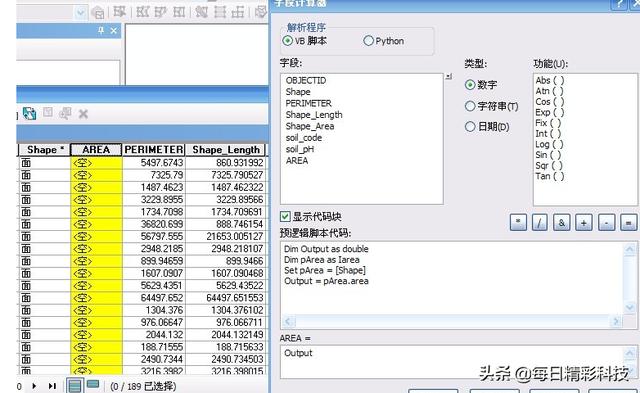Click PERIMETER cell 36820.699
Image resolution: width=640 pixels, height=393 pixels.
153,224
